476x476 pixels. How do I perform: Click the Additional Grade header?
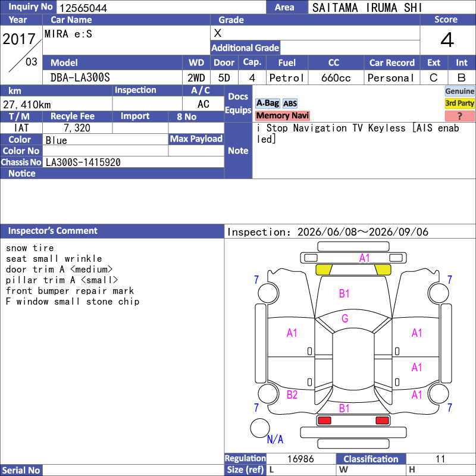[245, 48]
